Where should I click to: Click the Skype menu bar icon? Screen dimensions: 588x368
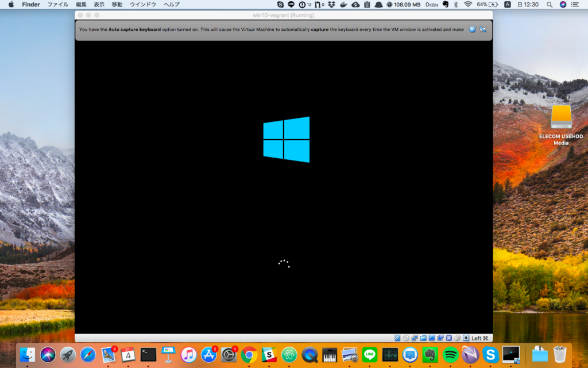(x=280, y=5)
